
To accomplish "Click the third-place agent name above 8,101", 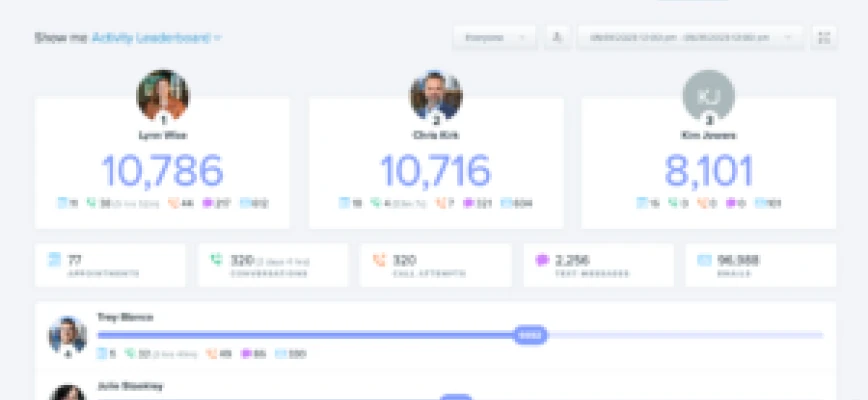I will (709, 136).
